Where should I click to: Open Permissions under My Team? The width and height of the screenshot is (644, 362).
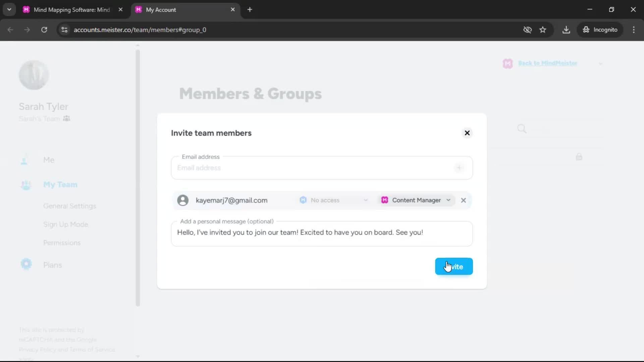(62, 243)
